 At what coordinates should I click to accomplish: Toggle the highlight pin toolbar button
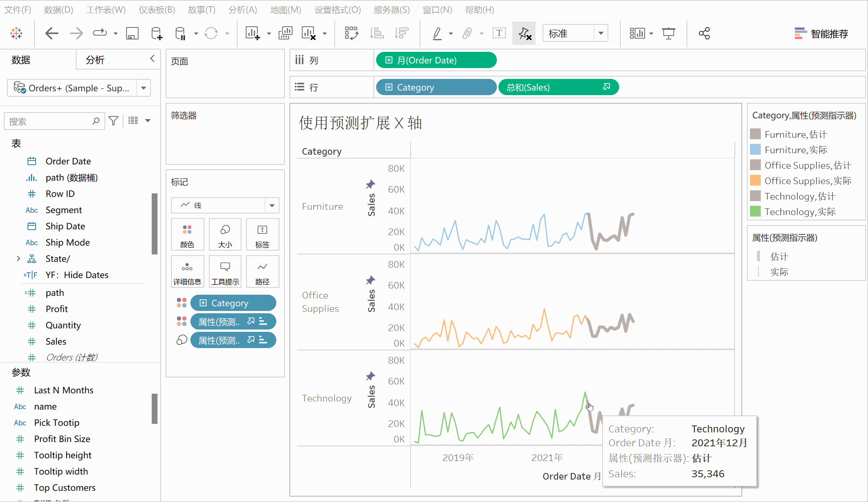pyautogui.click(x=524, y=34)
